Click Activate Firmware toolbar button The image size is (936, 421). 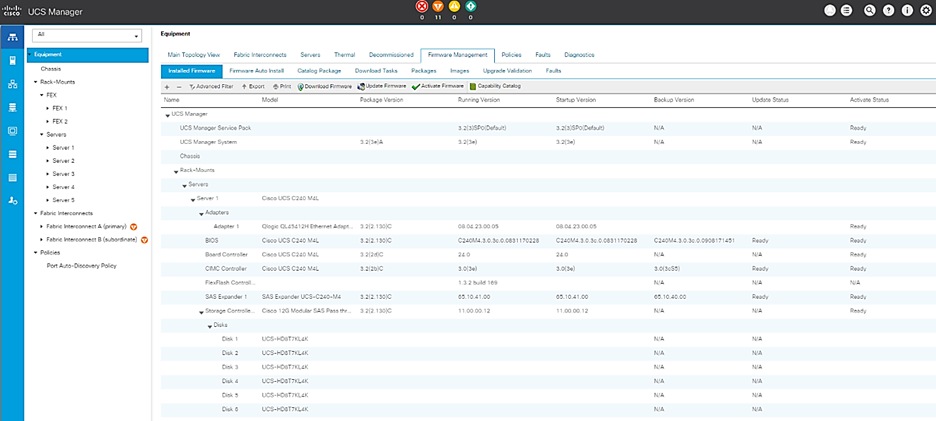tap(438, 87)
